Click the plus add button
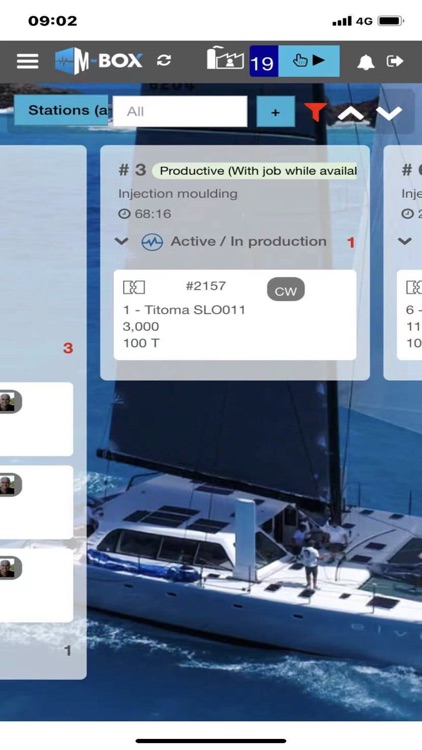422x750 pixels. coord(276,112)
